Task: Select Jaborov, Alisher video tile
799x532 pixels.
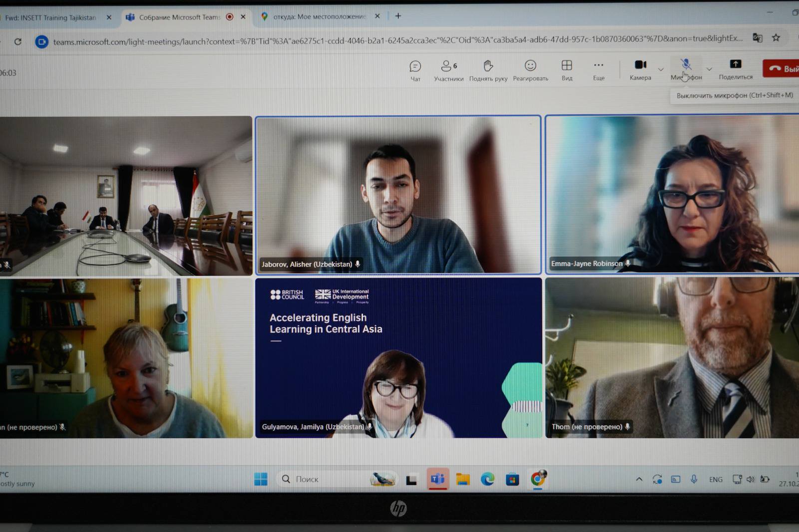Action: coord(398,195)
